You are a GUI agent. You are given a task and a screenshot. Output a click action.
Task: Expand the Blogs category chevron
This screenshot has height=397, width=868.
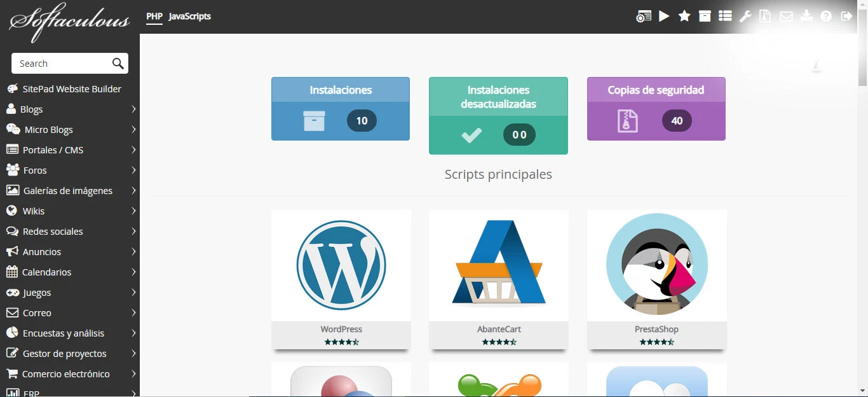(133, 109)
